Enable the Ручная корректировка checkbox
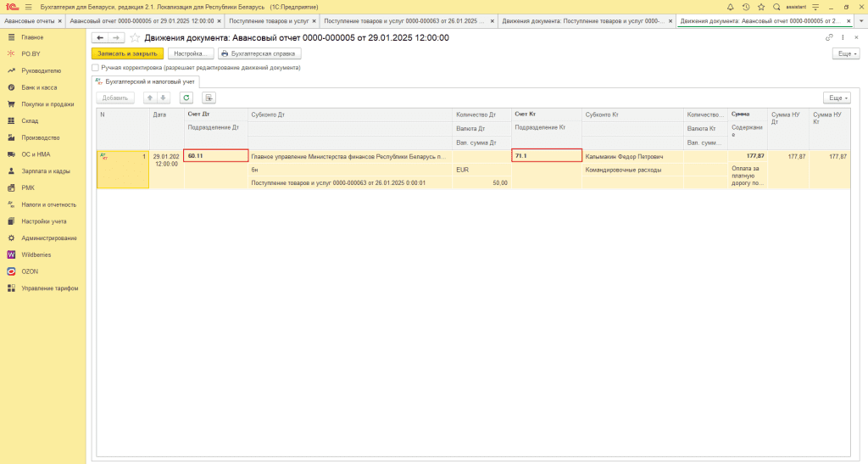This screenshot has width=868, height=464. coord(96,67)
